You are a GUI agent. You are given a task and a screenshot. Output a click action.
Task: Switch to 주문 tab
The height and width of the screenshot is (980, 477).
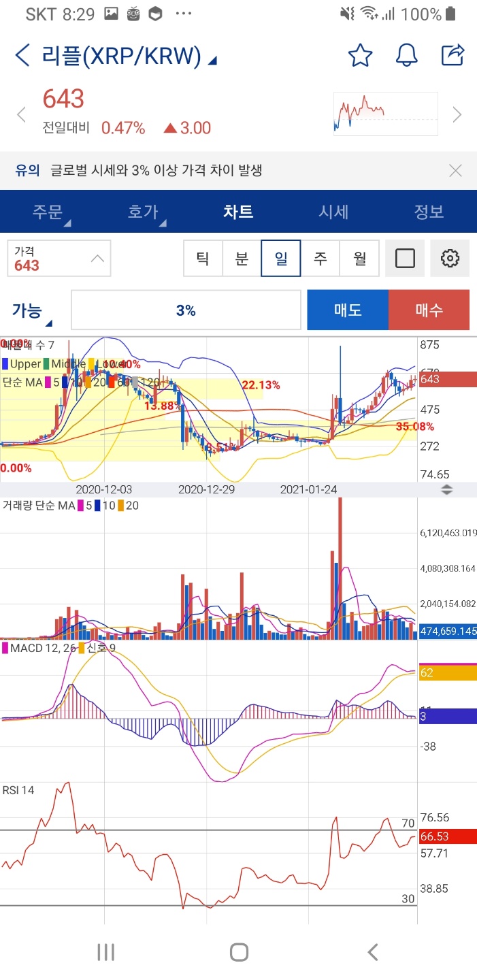coord(48,212)
